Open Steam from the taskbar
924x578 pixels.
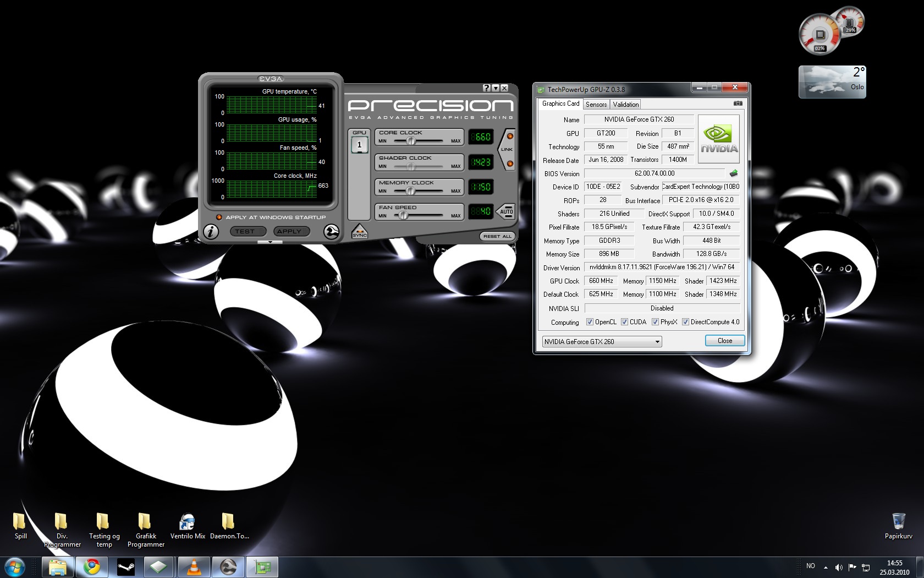(x=126, y=567)
